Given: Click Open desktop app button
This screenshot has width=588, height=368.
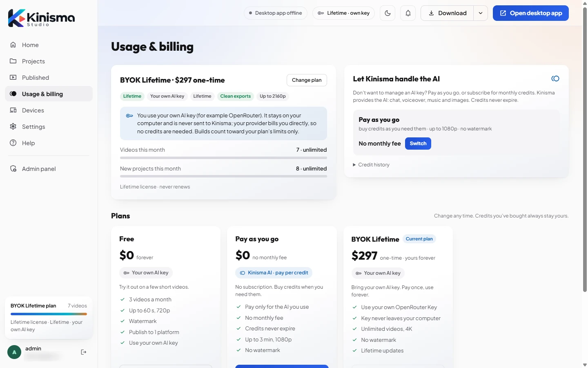Looking at the screenshot, I should [x=531, y=13].
